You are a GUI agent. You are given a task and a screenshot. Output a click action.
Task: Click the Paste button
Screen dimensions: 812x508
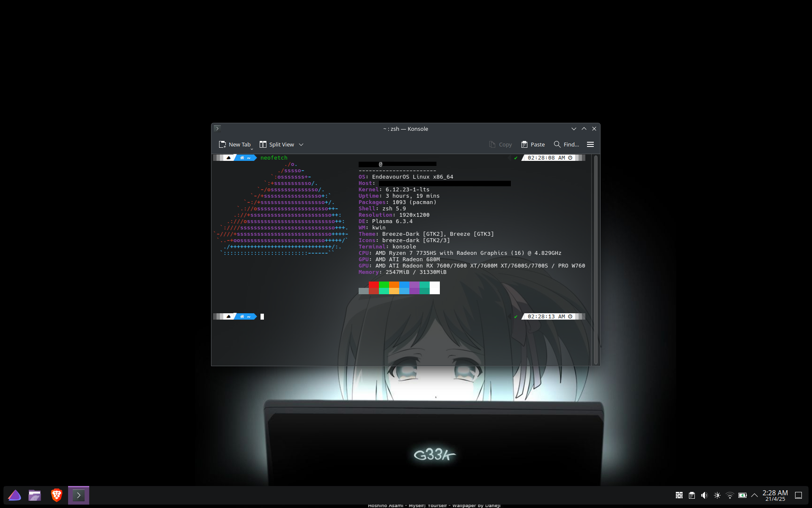tap(533, 144)
